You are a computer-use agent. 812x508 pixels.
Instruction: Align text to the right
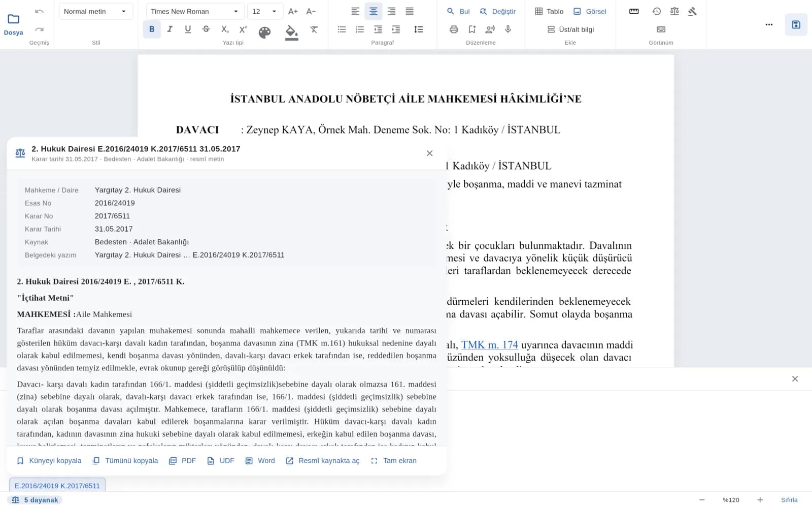click(391, 11)
